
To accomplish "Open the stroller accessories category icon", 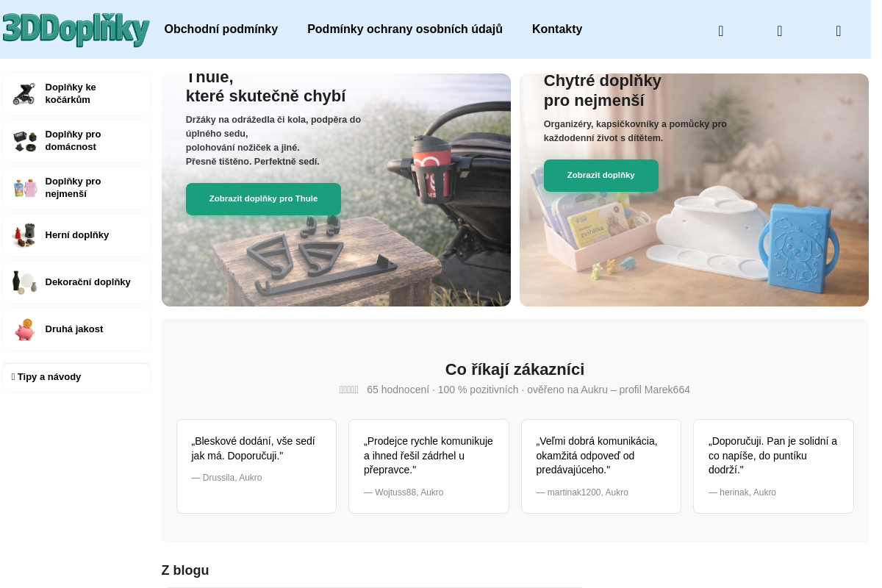I will (x=24, y=94).
